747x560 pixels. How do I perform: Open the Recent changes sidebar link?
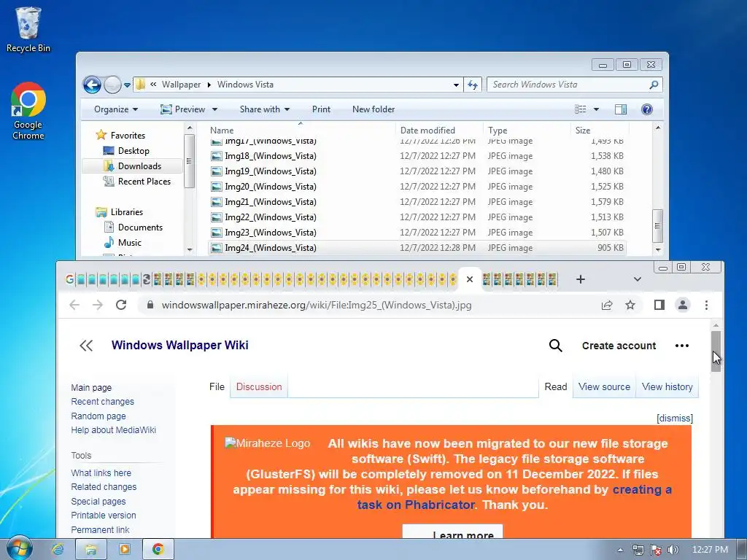[102, 402]
